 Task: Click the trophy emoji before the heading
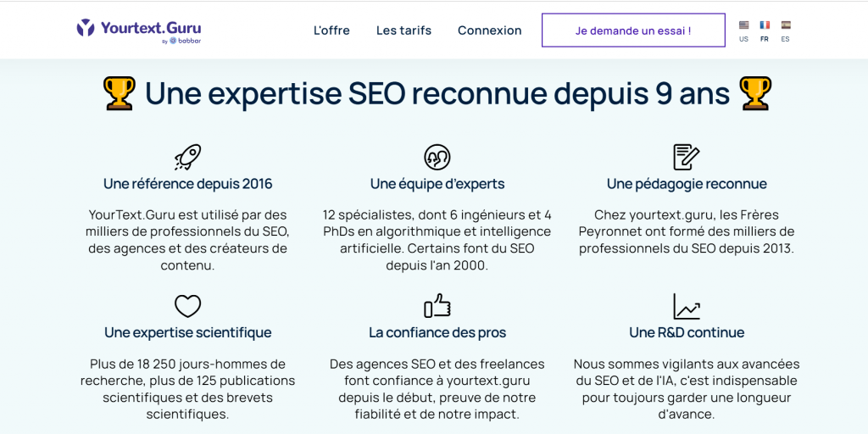pyautogui.click(x=119, y=93)
